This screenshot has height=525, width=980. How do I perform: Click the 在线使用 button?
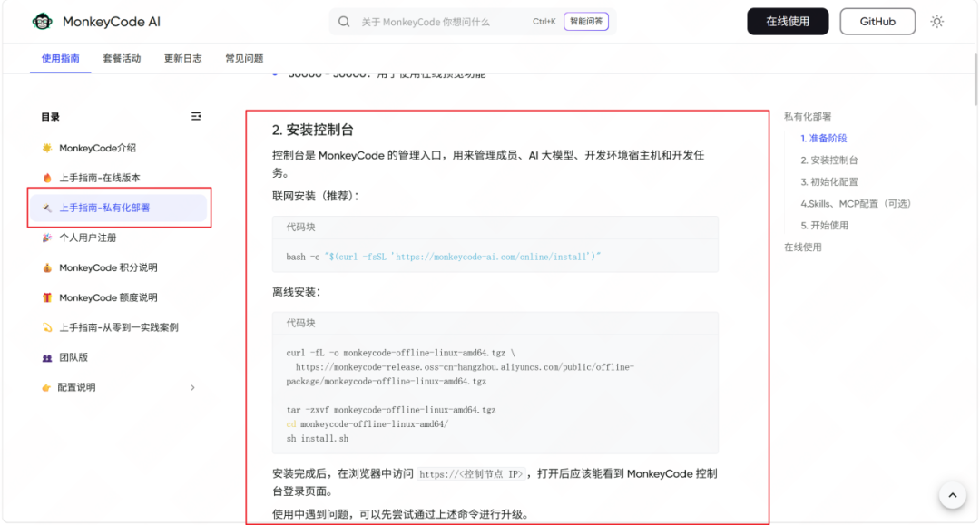pos(788,21)
